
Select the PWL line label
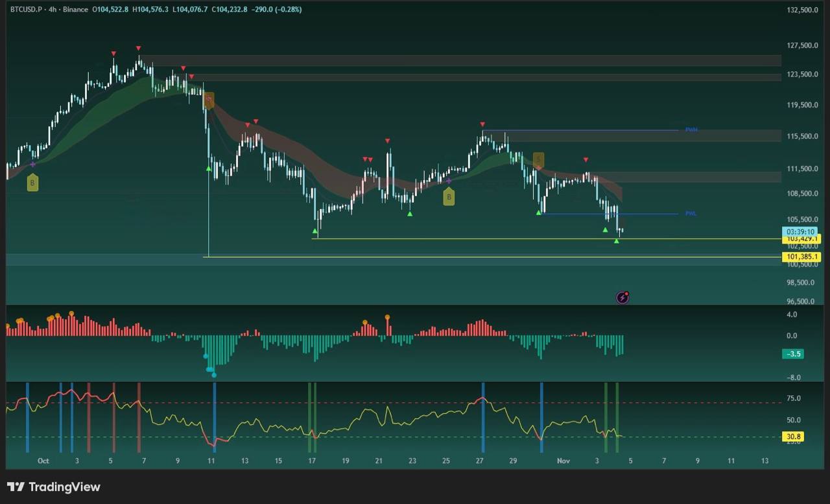pos(691,213)
